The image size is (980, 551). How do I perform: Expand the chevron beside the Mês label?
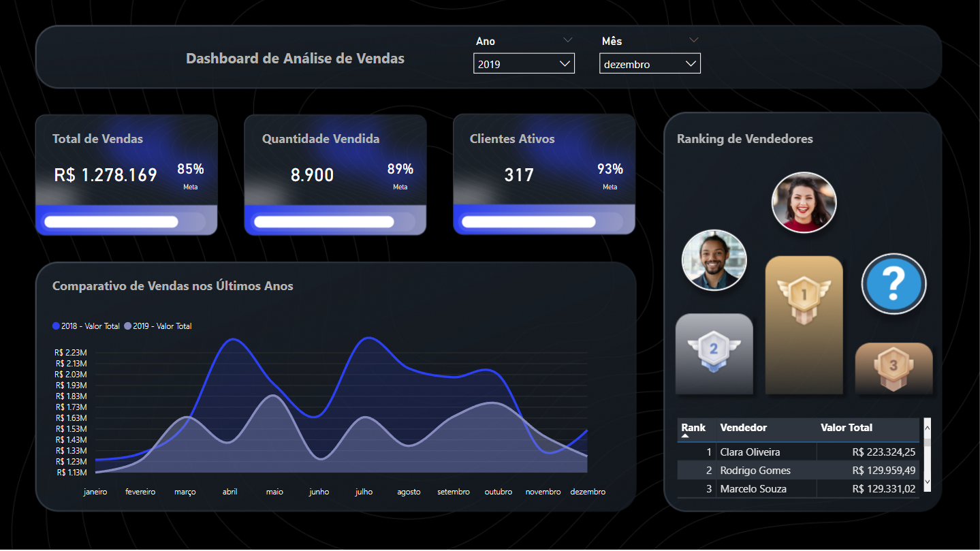click(694, 40)
